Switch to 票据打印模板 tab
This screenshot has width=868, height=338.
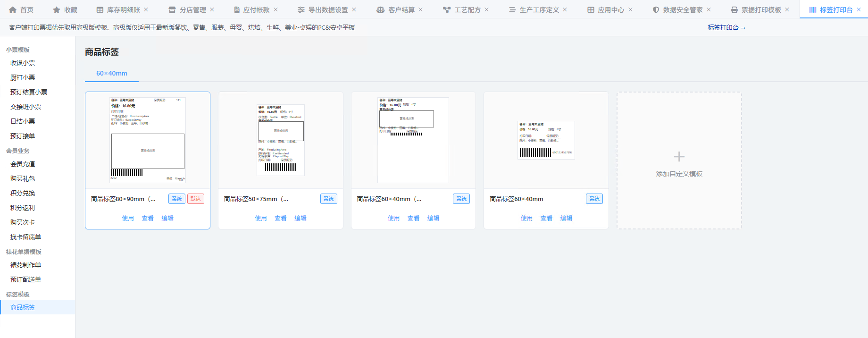point(761,9)
